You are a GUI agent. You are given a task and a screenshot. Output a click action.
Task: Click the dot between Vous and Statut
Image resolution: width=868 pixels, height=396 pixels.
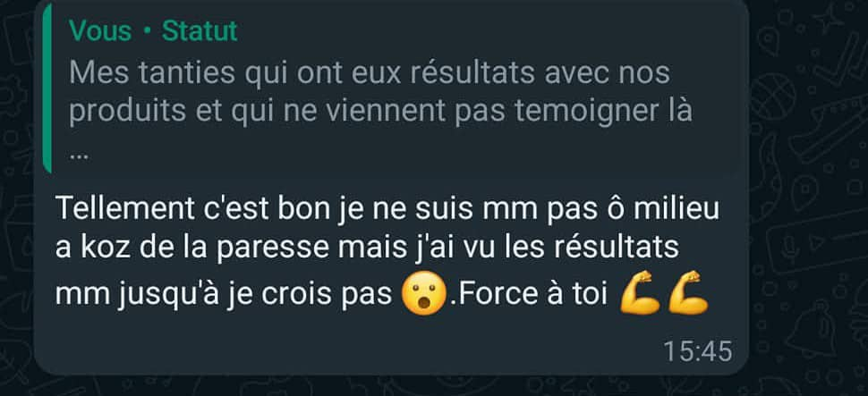click(x=147, y=31)
